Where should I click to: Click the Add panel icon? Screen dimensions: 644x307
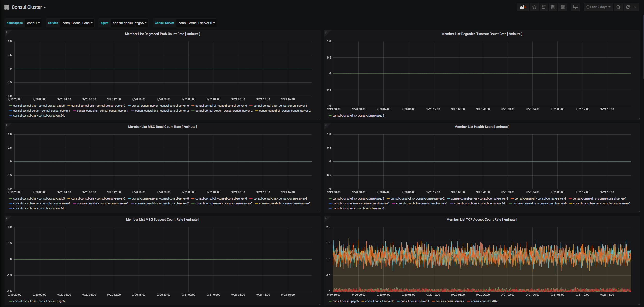[523, 7]
